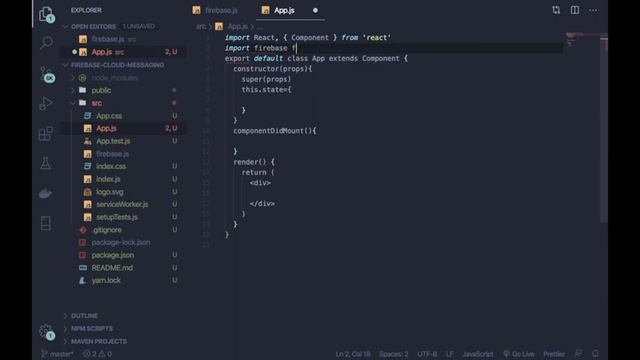Viewport: 640px width, 360px height.
Task: Place cursor on the render() line
Action: coord(254,162)
